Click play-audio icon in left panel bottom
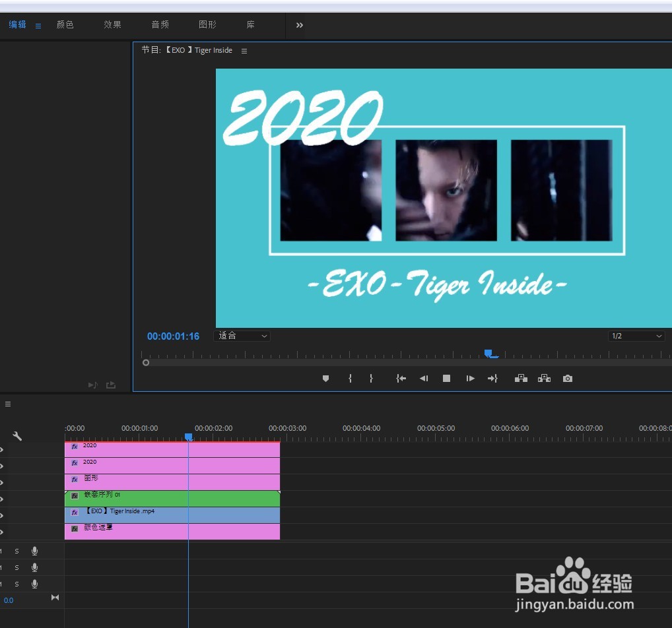672x628 pixels. 92,385
